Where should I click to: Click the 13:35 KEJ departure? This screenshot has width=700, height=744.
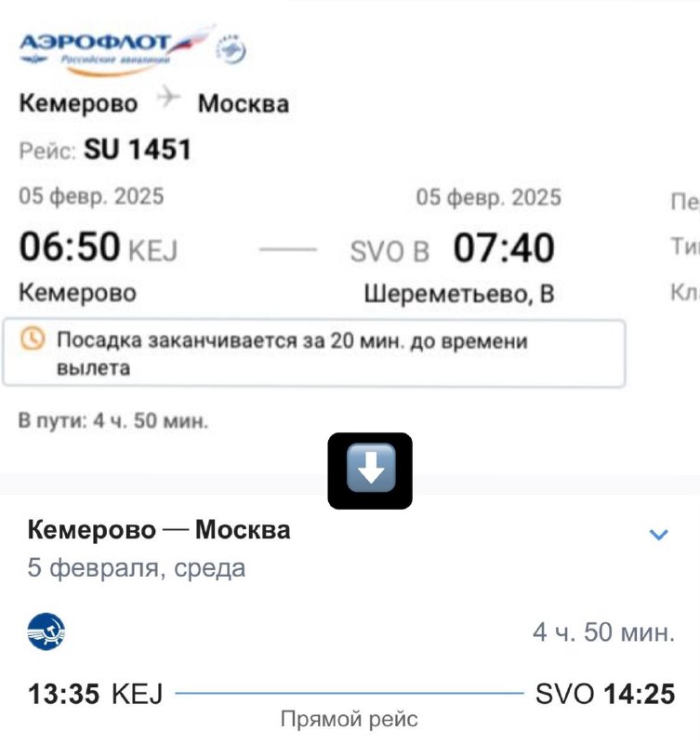point(96,694)
